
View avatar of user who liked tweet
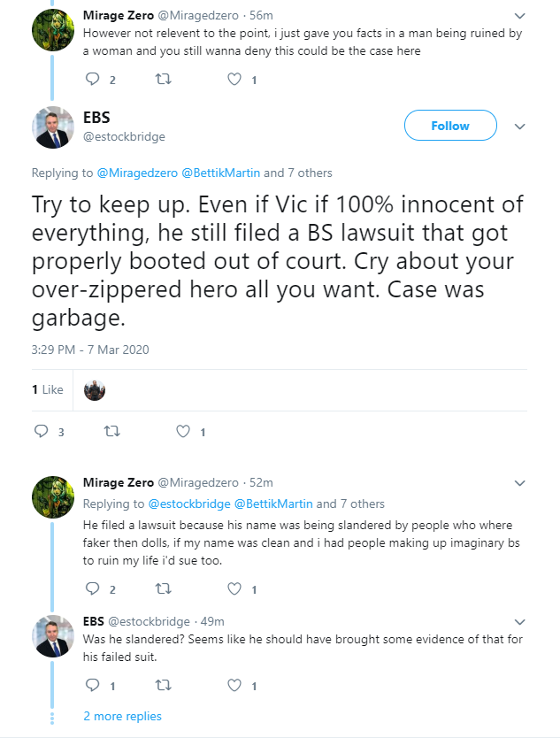pyautogui.click(x=95, y=390)
